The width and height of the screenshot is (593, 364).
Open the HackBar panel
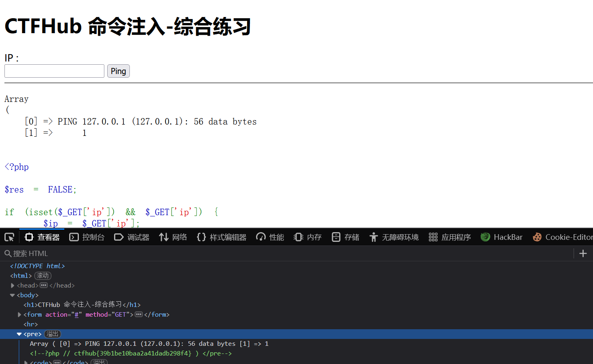(502, 237)
